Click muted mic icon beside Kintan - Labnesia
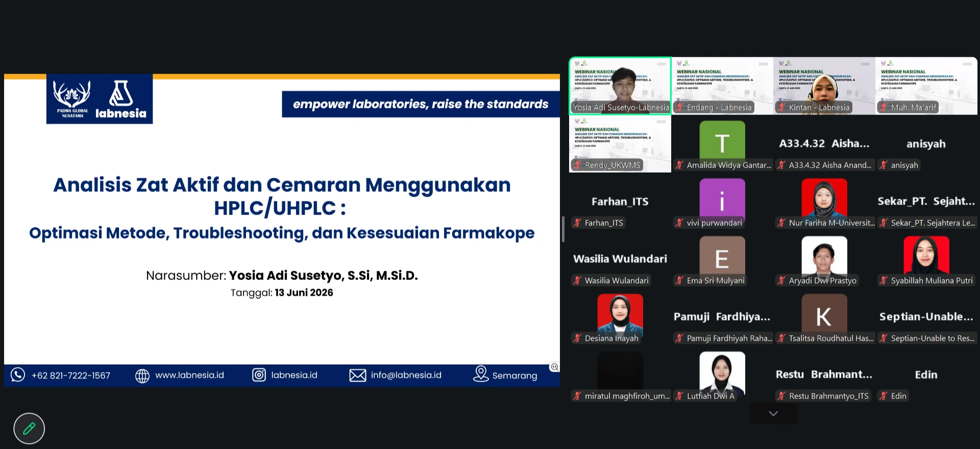The height and width of the screenshot is (449, 980). click(x=781, y=107)
